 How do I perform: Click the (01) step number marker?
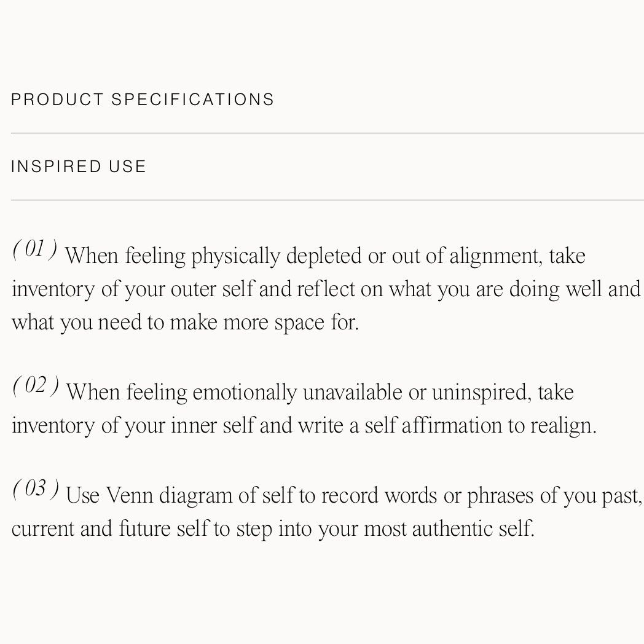point(35,250)
